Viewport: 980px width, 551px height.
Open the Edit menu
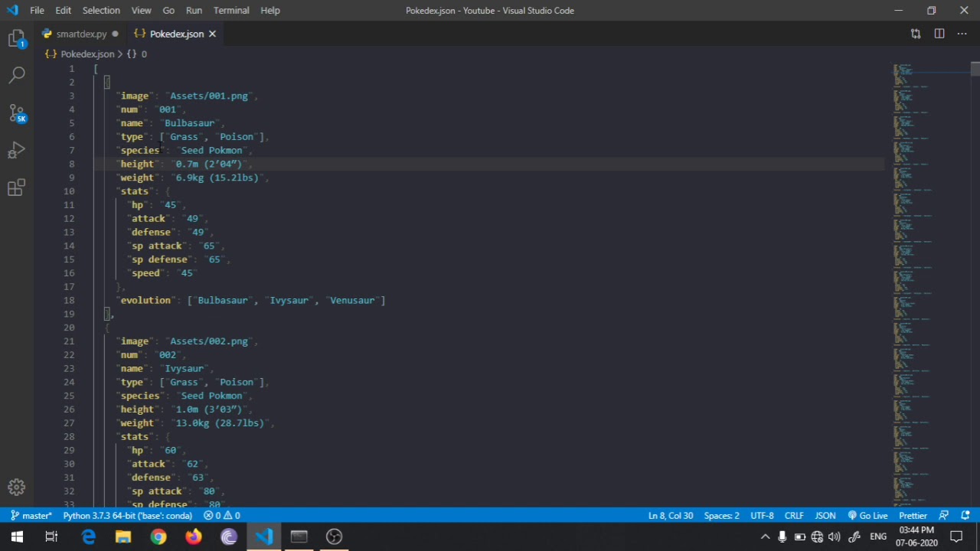[x=63, y=10]
